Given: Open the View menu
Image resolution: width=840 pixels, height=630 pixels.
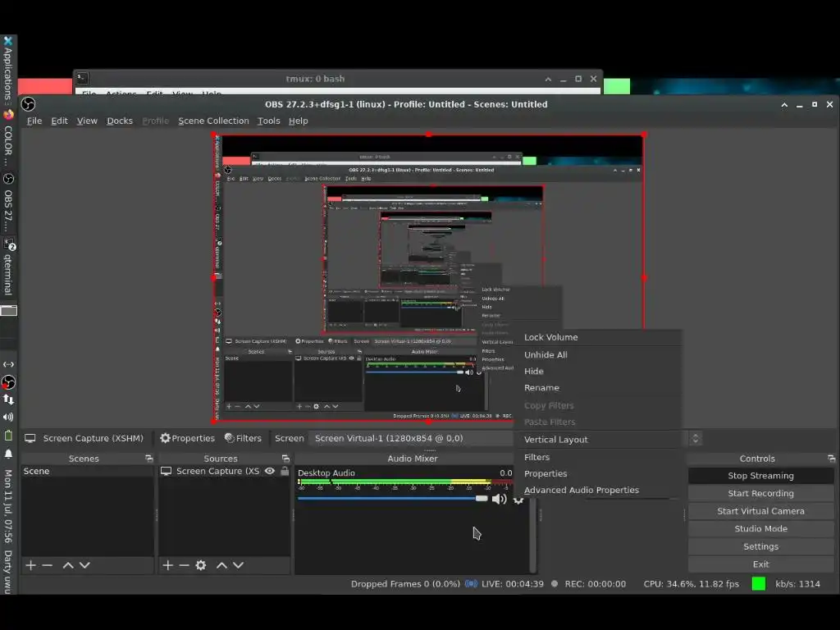Looking at the screenshot, I should click(87, 121).
